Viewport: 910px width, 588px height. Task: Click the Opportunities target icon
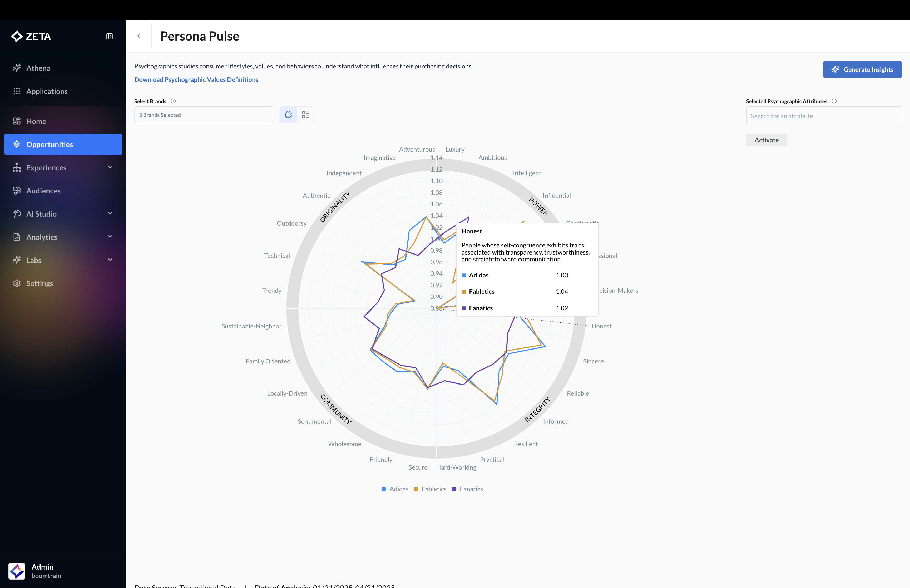click(17, 144)
